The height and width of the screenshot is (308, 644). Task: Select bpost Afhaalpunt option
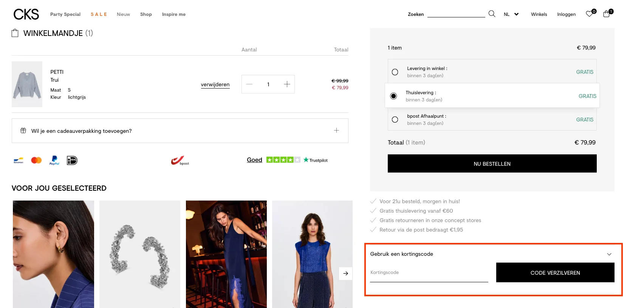tap(395, 120)
